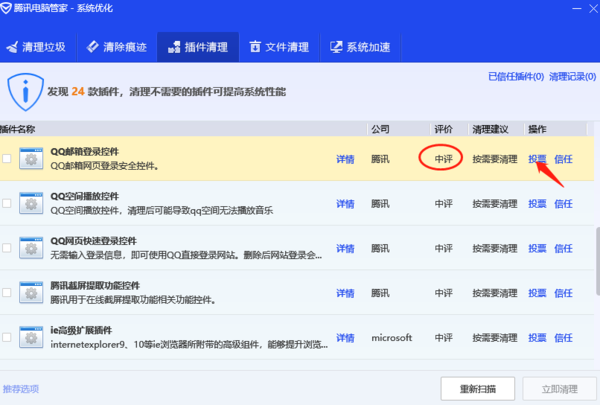Click the vertical scrollbar of plugin list
This screenshot has height=405, width=600.
coord(594,250)
